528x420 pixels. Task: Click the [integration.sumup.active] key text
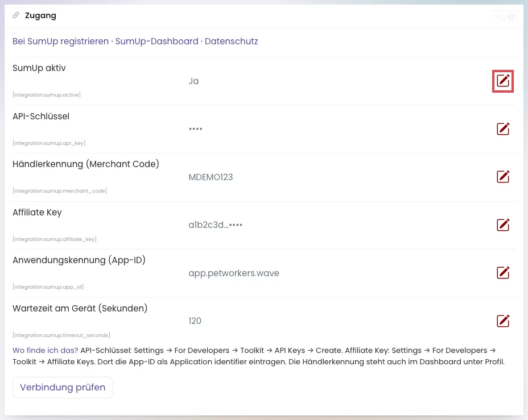click(47, 95)
